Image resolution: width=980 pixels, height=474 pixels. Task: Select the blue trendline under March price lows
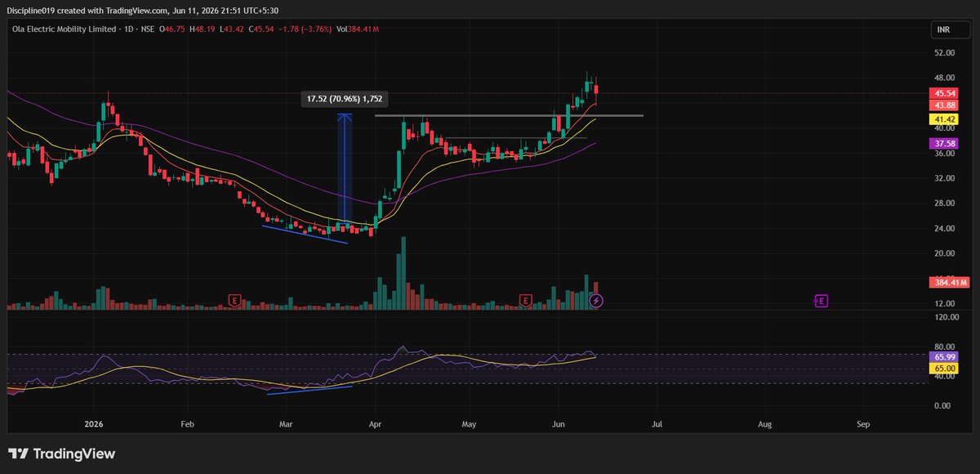click(x=305, y=234)
